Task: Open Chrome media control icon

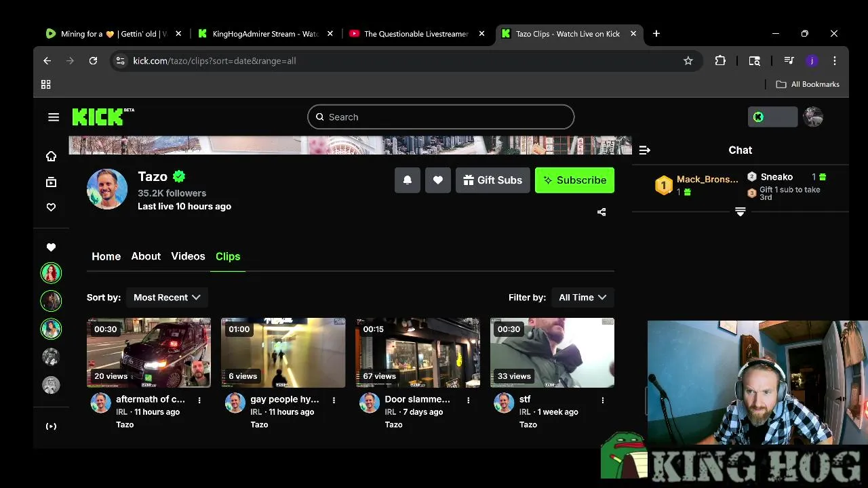Action: point(789,61)
